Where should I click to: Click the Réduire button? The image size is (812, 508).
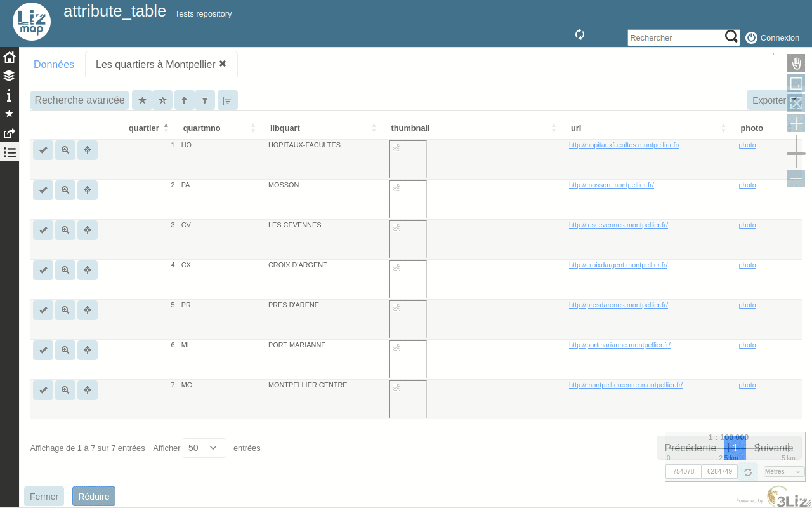click(x=94, y=497)
